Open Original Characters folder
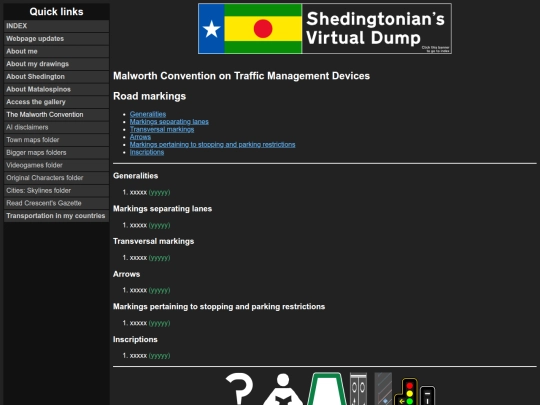Screen dimensions: 540x405 click(56, 178)
